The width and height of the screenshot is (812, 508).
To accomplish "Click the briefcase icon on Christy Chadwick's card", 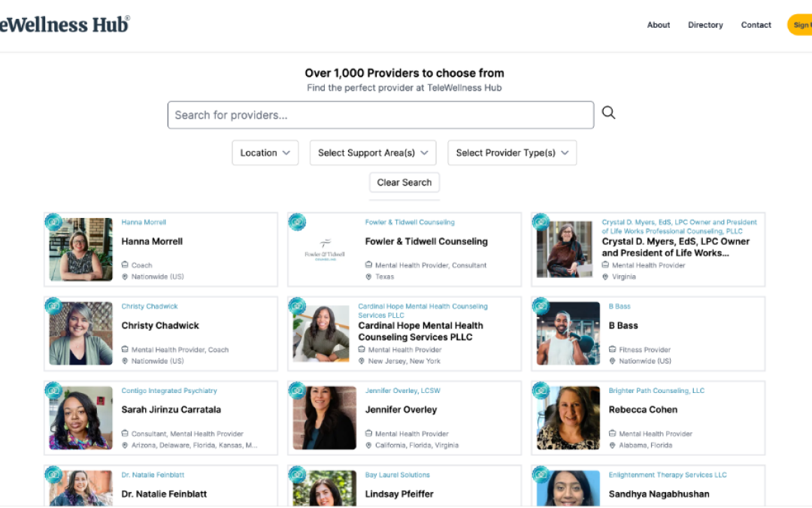I will (125, 349).
